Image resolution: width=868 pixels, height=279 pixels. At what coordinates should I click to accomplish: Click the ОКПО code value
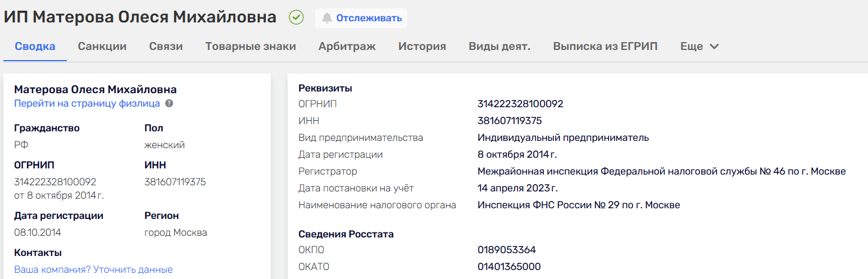(x=507, y=250)
